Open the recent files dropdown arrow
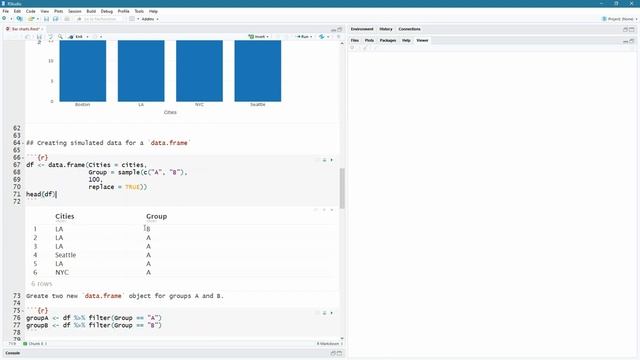Image resolution: width=640 pixels, height=360 pixels. point(38,19)
